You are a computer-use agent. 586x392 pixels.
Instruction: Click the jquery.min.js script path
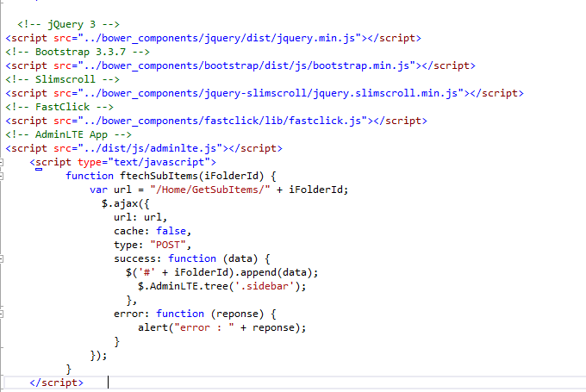point(220,38)
